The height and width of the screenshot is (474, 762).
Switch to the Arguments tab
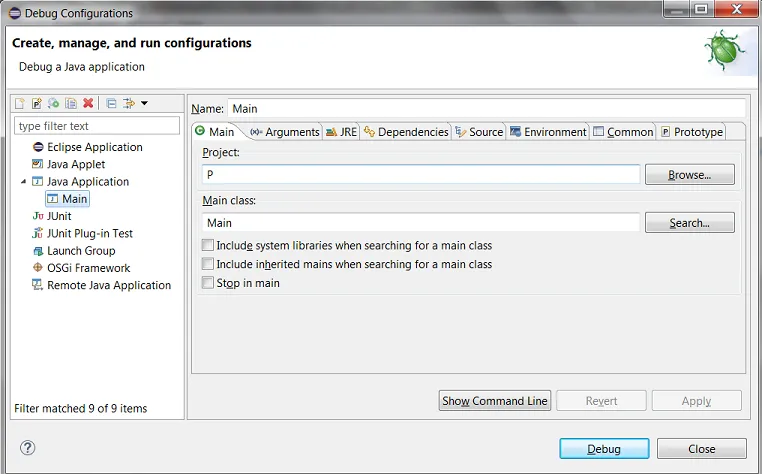(284, 132)
